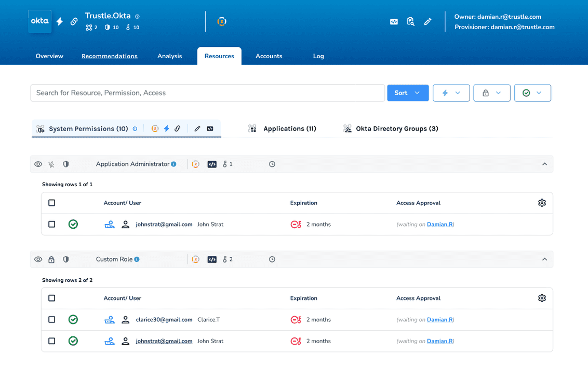588x379 pixels.
Task: Open the code script icon in header
Action: click(394, 22)
